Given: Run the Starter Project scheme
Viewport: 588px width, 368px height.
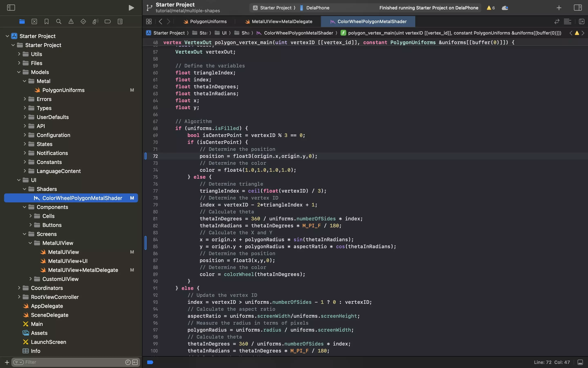Looking at the screenshot, I should pyautogui.click(x=131, y=8).
